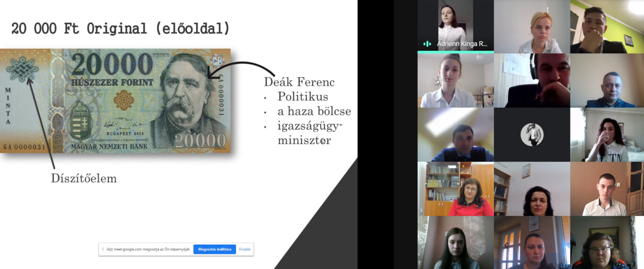644x269 pixels.
Task: Click the tile of the woman wearing glasses
Action: point(607,243)
